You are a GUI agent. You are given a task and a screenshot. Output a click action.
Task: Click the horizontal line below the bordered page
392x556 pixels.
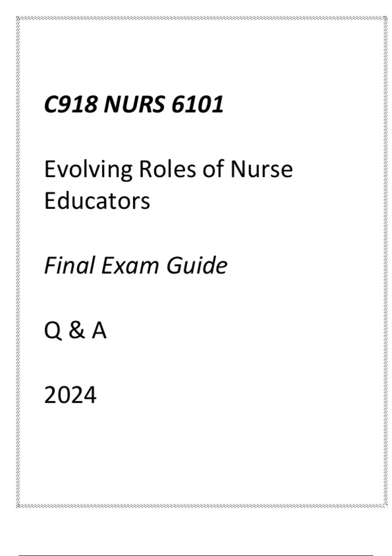[196, 555]
